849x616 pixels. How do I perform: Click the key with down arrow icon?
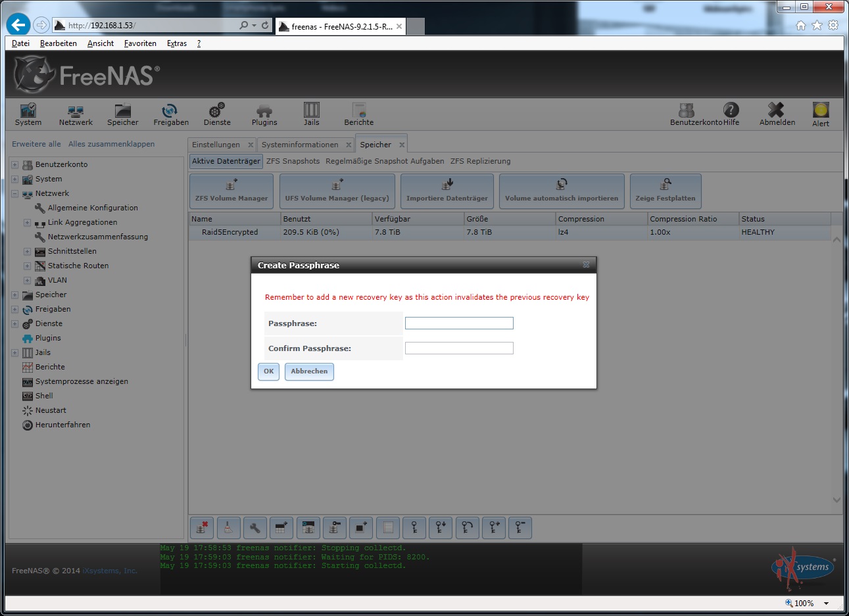(441, 528)
